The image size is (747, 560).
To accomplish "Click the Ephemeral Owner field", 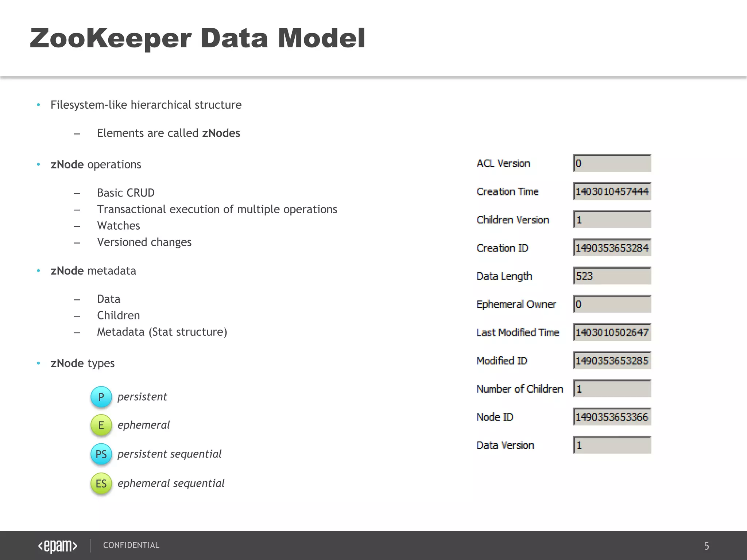I will [612, 304].
